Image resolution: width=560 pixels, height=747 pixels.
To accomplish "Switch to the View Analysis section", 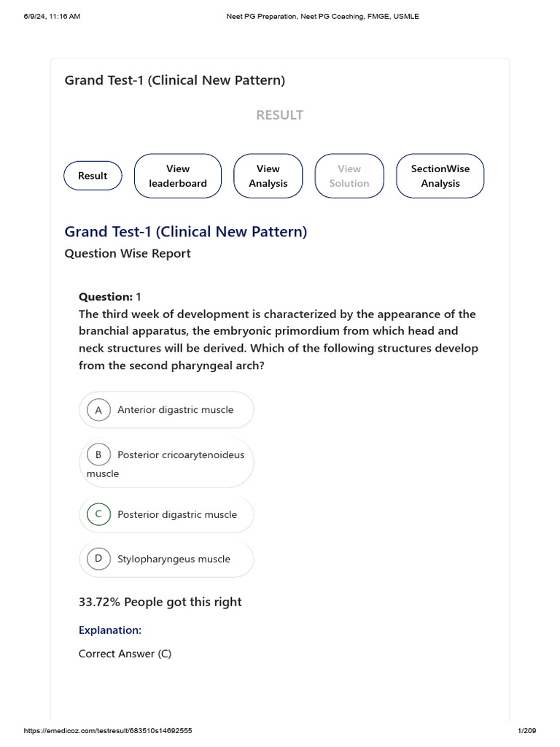I will pos(268,176).
